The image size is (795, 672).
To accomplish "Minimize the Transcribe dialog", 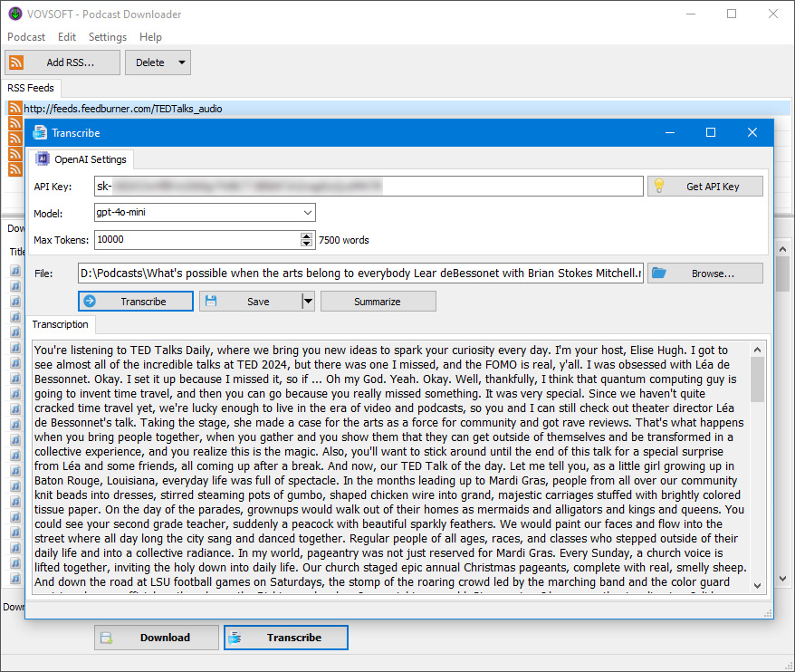I will pyautogui.click(x=670, y=132).
